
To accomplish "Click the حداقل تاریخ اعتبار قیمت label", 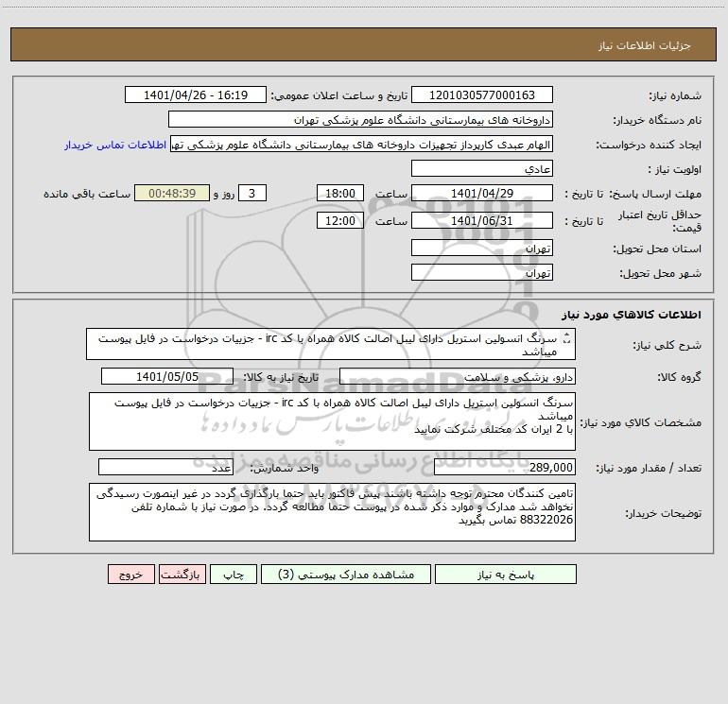I will (x=660, y=221).
